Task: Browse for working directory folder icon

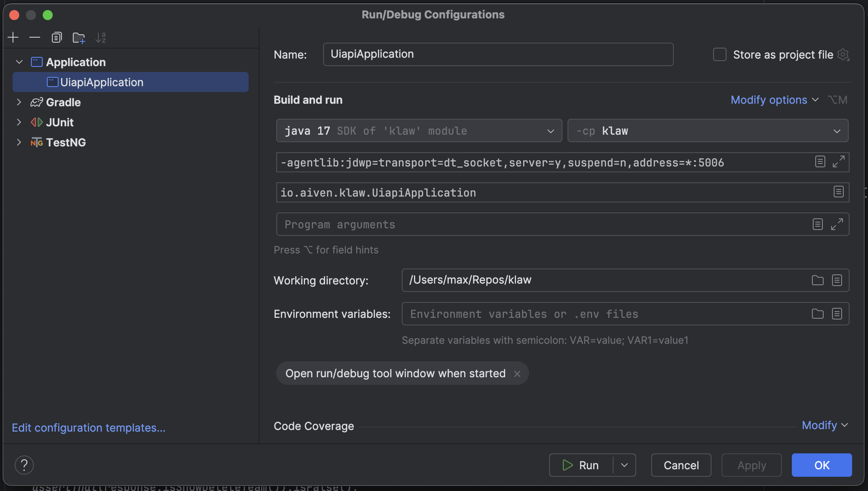Action: click(817, 280)
